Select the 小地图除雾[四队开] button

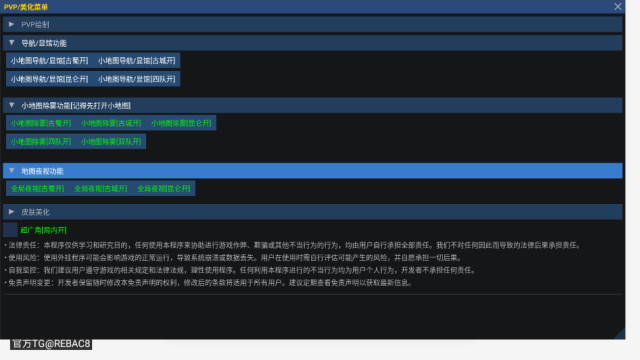click(x=41, y=142)
